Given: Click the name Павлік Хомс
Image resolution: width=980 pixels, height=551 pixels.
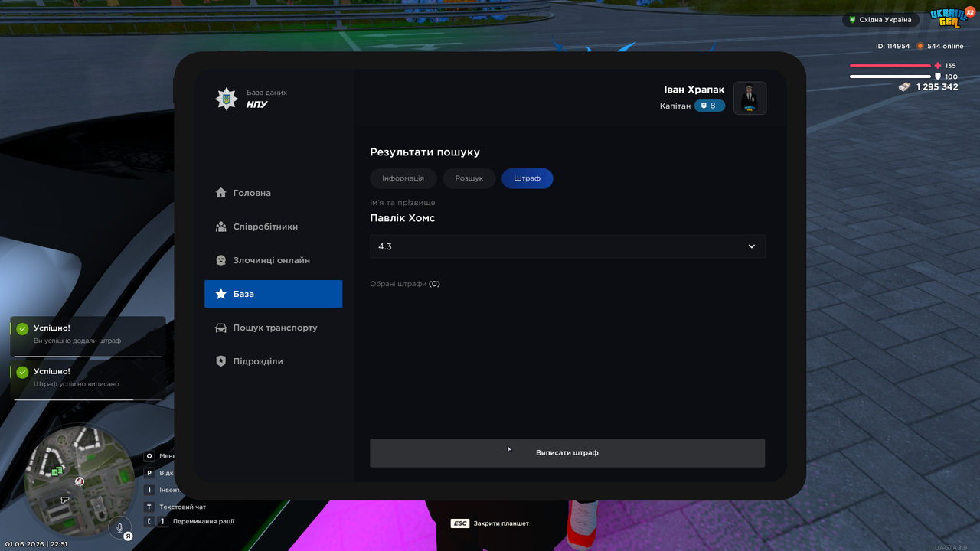Looking at the screenshot, I should point(403,218).
